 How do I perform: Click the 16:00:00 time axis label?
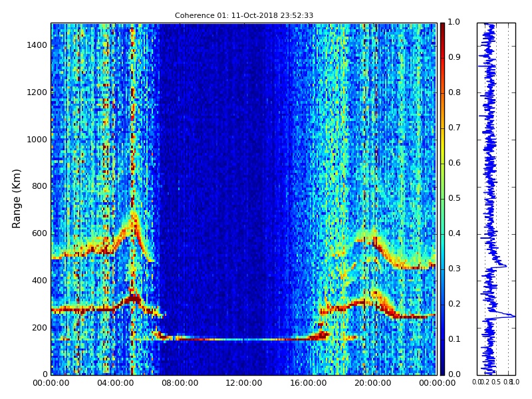point(309,383)
